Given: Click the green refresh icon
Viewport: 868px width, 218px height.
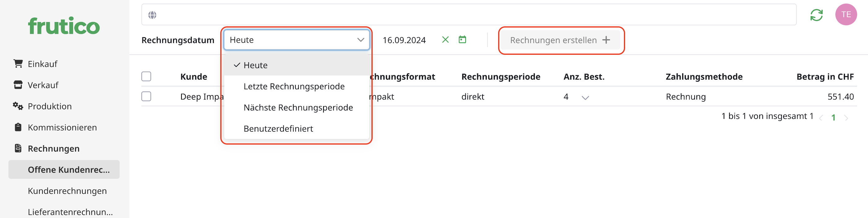Looking at the screenshot, I should [x=816, y=15].
